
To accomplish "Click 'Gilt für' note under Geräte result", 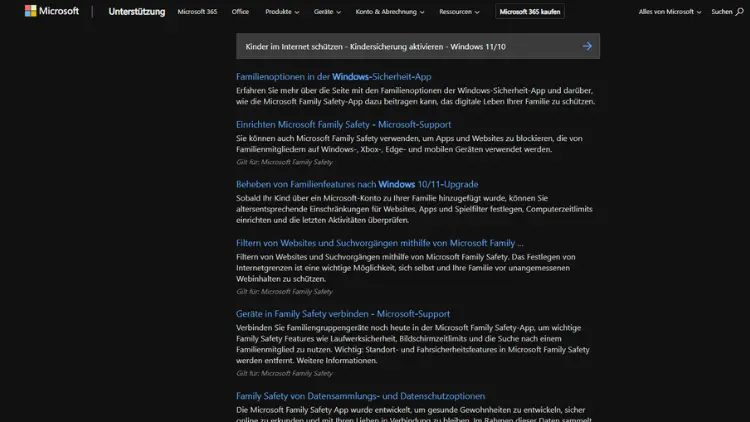I will tap(284, 373).
